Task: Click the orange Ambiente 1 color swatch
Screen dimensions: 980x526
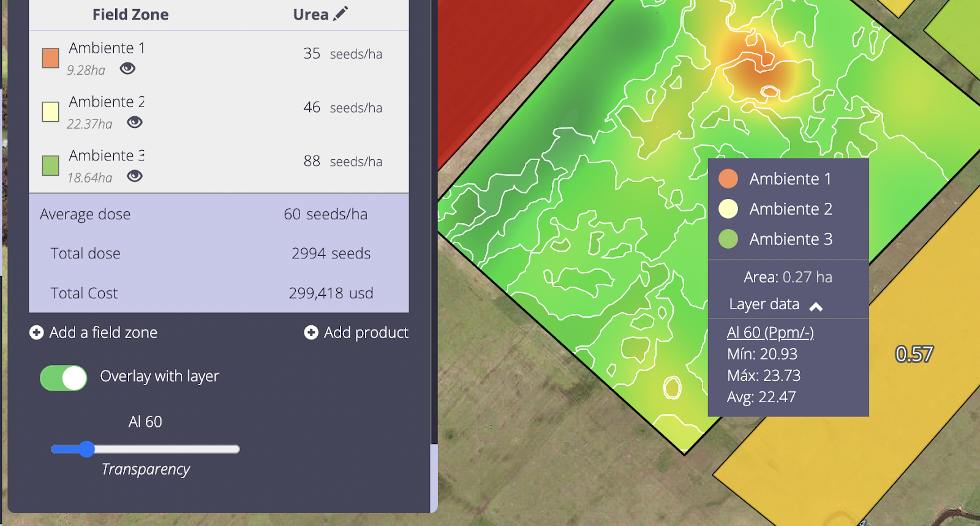Action: click(50, 58)
